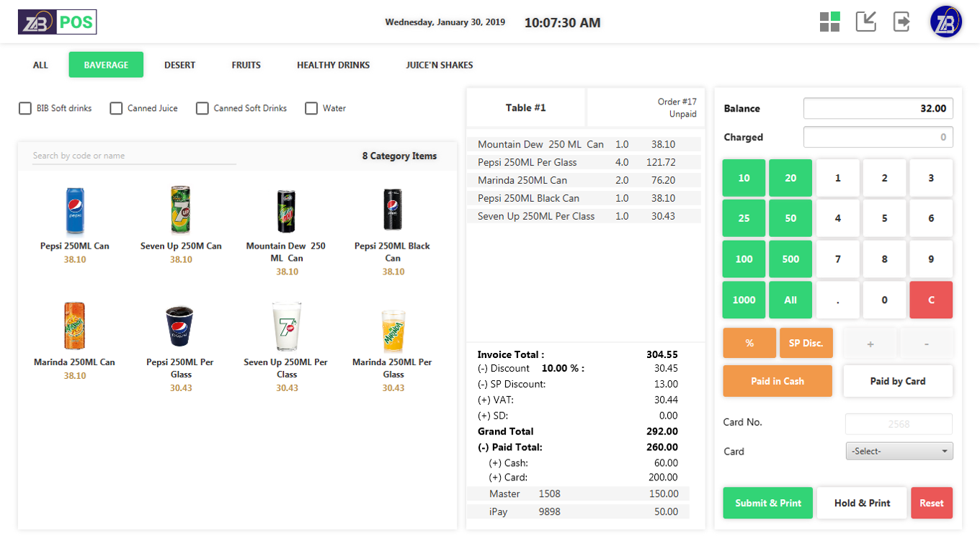Click the ZAB POS logo

click(58, 22)
